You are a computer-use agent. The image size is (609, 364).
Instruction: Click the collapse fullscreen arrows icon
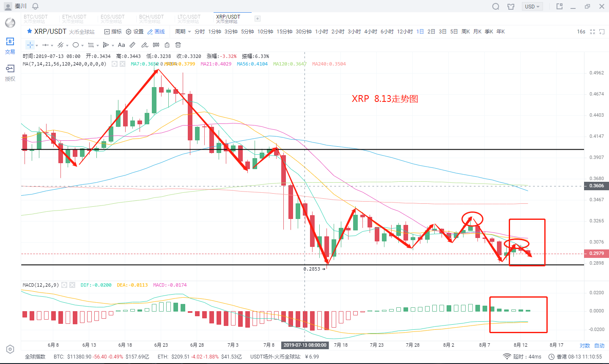tap(592, 32)
